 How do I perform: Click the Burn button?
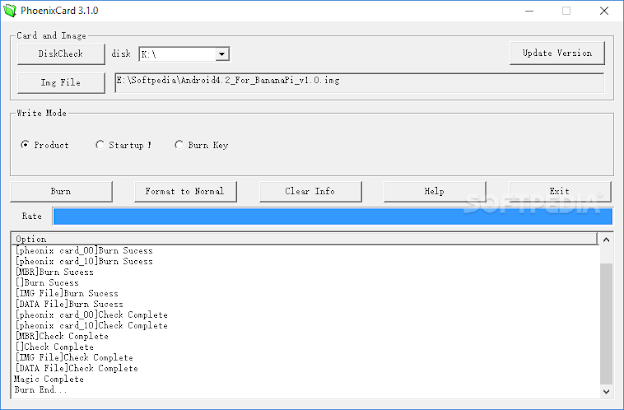tap(61, 191)
